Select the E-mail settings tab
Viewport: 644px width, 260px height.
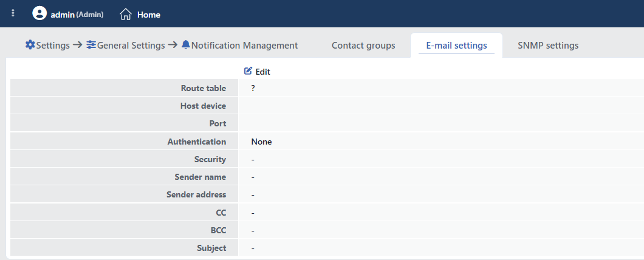(x=456, y=46)
